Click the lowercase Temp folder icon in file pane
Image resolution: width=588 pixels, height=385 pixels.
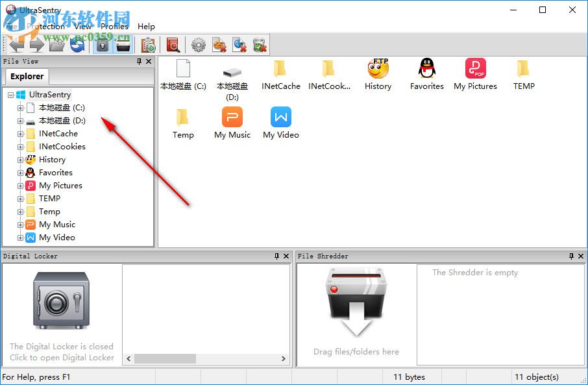183,117
